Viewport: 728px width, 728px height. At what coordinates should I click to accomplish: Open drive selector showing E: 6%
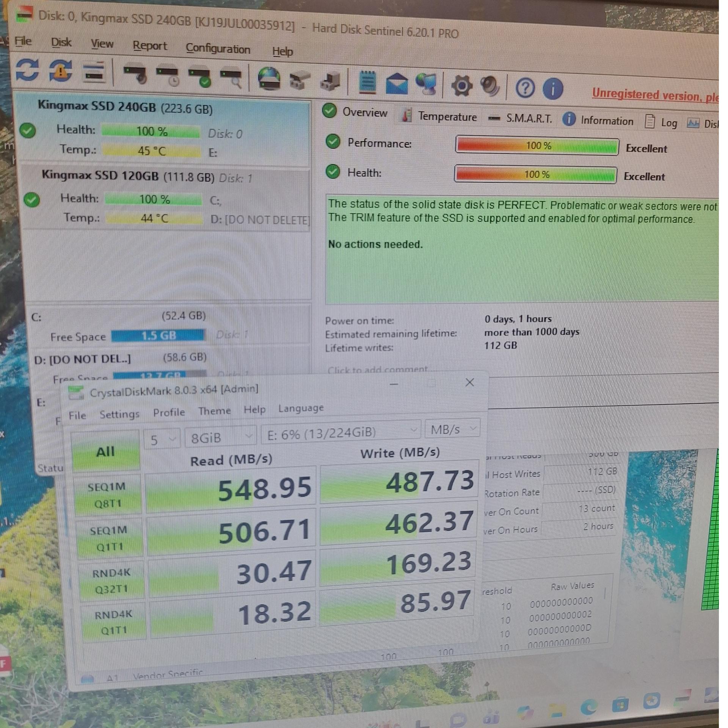coord(341,433)
